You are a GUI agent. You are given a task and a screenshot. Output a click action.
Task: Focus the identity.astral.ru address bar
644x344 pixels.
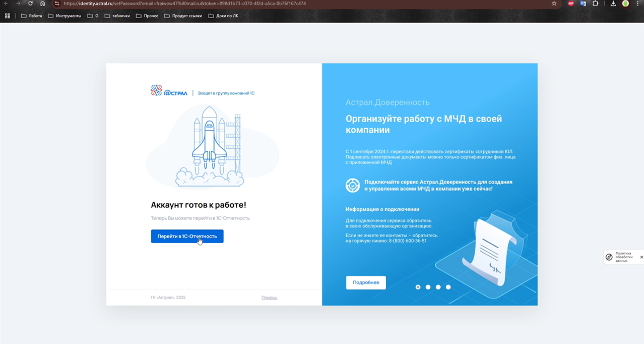(x=302, y=4)
